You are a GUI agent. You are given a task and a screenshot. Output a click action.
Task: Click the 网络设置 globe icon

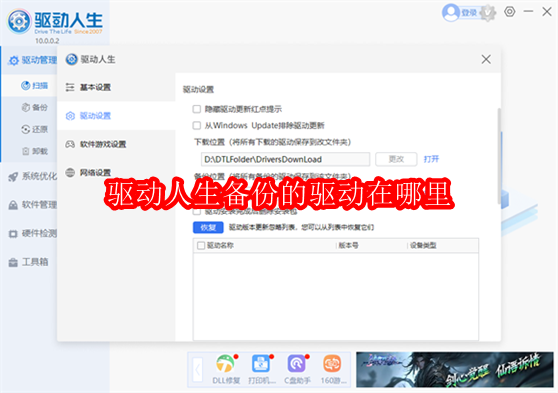70,173
